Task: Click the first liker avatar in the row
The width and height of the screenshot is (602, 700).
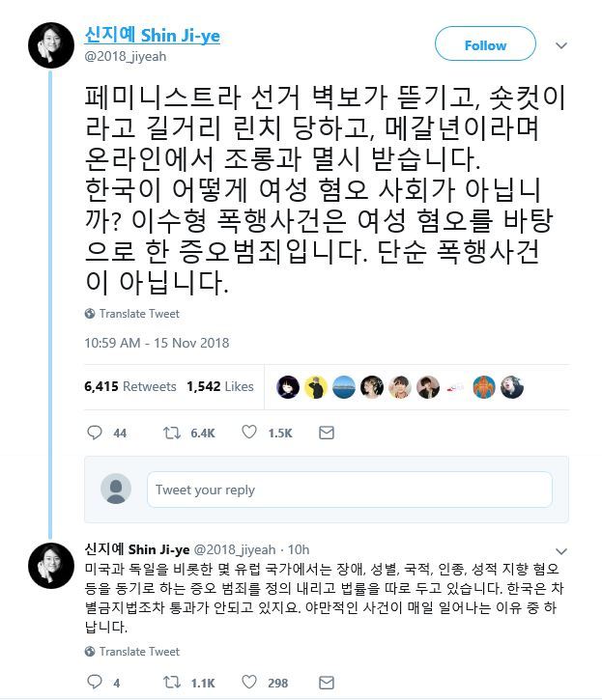Action: pyautogui.click(x=287, y=386)
